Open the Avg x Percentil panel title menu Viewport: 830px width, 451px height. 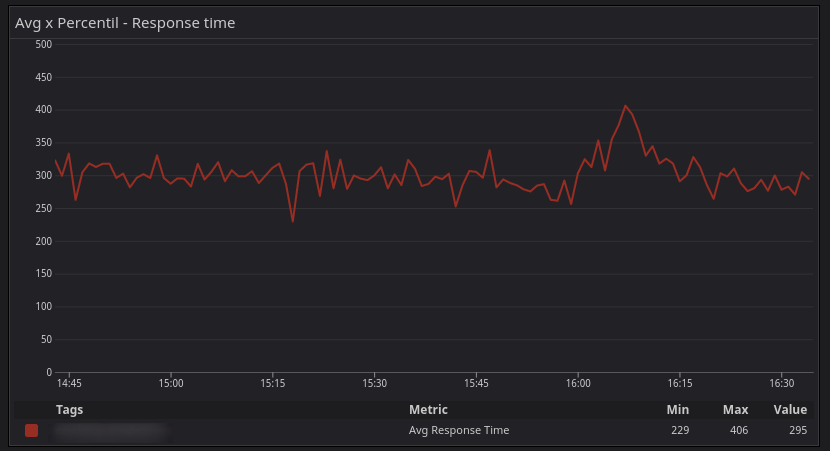pyautogui.click(x=125, y=22)
